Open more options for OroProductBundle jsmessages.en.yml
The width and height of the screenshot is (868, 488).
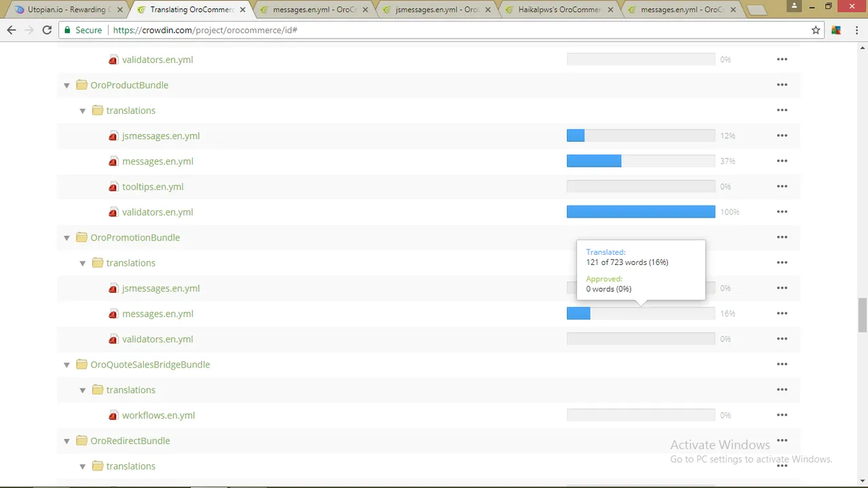pos(782,136)
